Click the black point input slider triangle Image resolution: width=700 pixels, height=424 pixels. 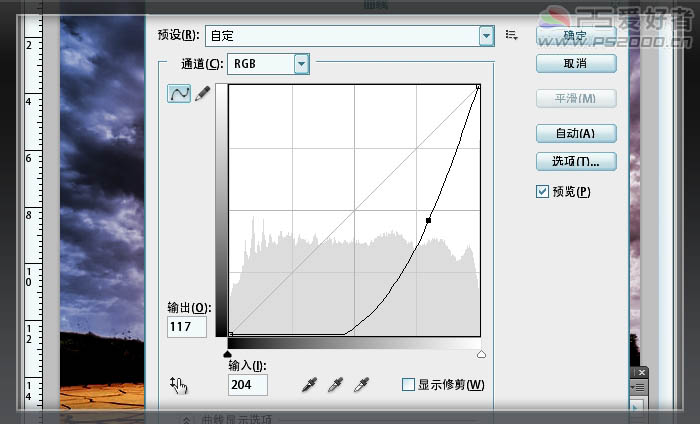pos(229,353)
